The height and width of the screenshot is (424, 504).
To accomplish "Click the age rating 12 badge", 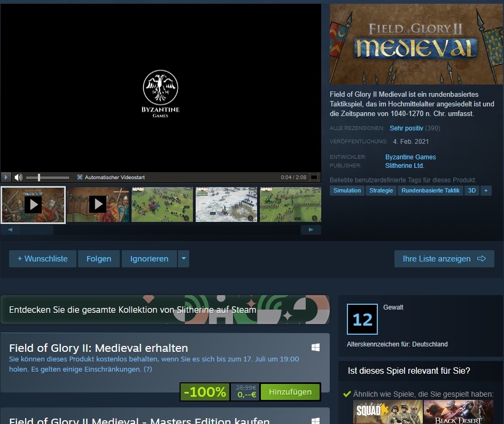I will (362, 320).
